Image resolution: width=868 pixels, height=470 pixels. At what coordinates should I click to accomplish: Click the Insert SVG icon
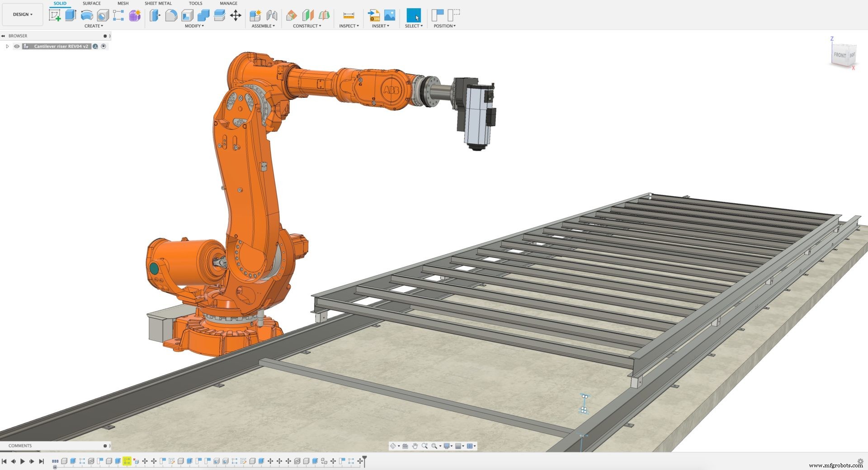(x=374, y=15)
